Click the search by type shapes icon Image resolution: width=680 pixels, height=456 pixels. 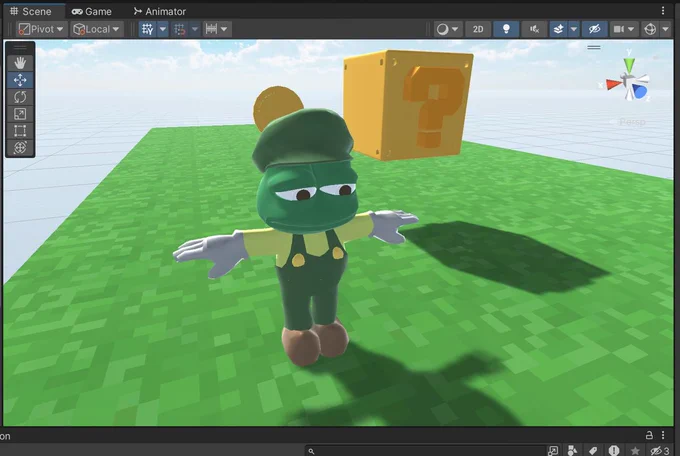point(572,450)
